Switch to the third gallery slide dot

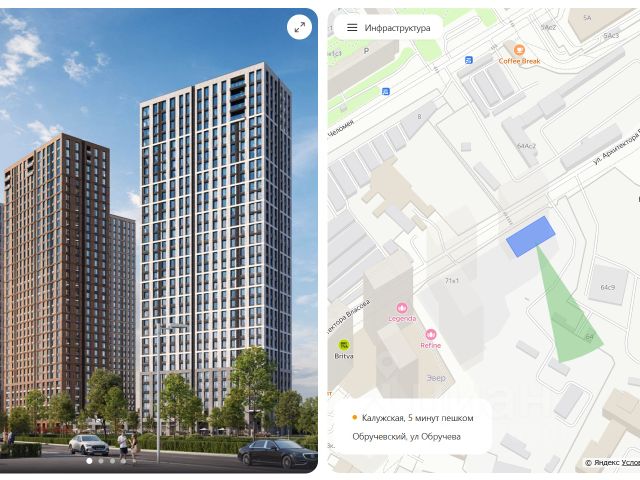click(112, 461)
